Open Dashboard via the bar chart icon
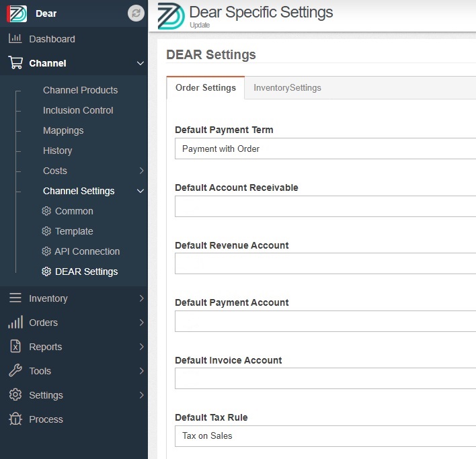This screenshot has height=459, width=476. 15,38
